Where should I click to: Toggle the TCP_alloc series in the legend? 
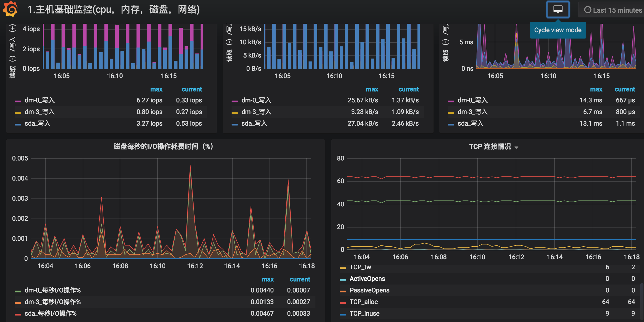pos(364,302)
